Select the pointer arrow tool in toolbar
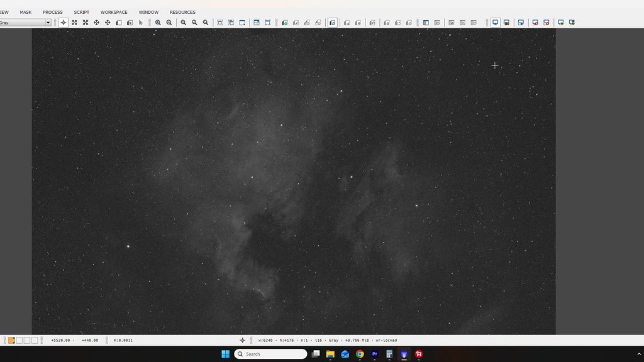This screenshot has width=644, height=362. pos(141,23)
